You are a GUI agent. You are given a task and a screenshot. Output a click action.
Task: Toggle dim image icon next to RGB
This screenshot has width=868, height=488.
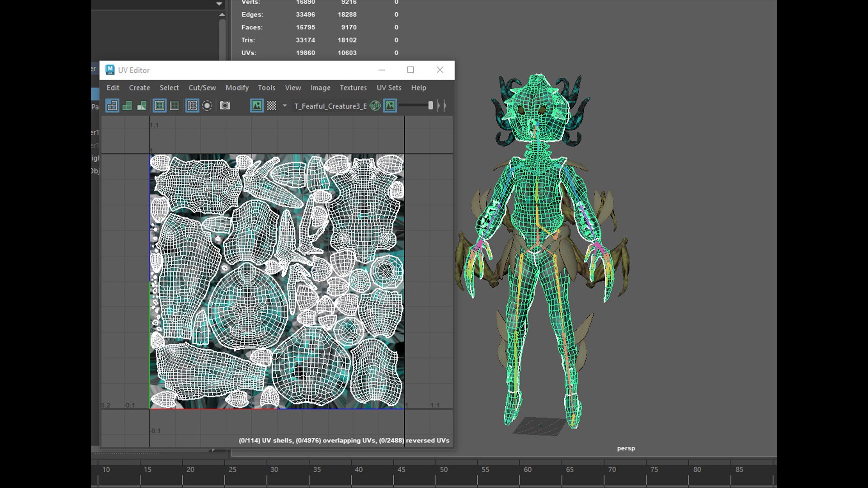[x=390, y=106]
